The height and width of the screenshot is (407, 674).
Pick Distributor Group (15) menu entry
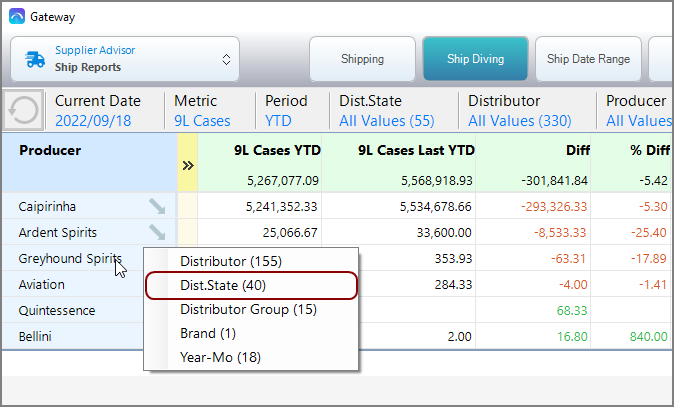coord(248,309)
